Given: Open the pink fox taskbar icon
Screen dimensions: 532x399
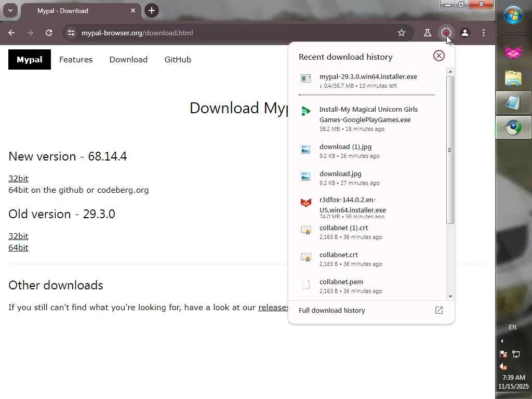Looking at the screenshot, I should [513, 52].
